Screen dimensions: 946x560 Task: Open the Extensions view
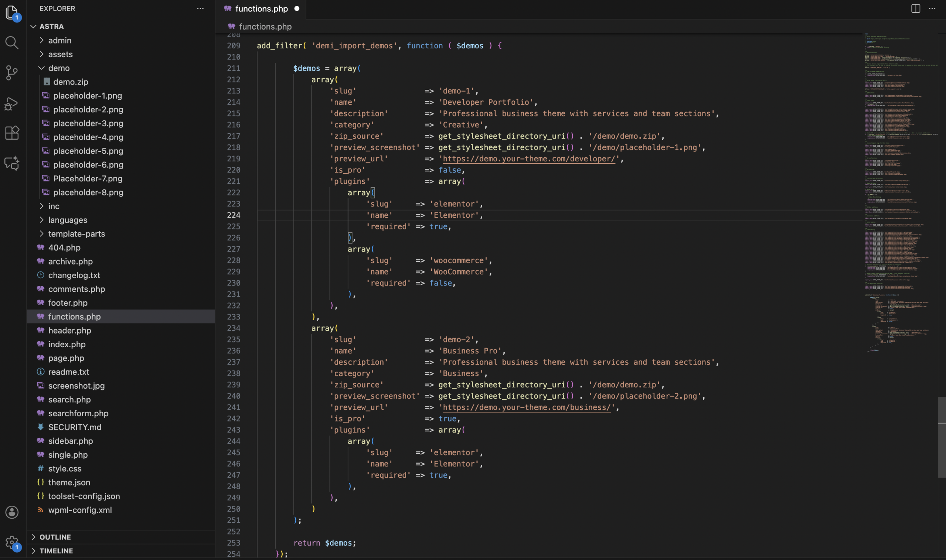point(12,133)
